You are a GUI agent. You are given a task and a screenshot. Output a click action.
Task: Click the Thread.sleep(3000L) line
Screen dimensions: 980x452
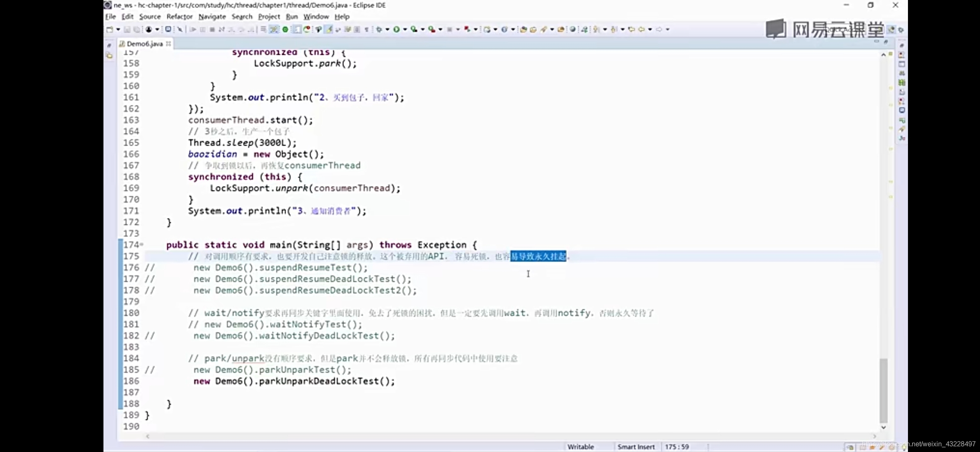tap(242, 143)
